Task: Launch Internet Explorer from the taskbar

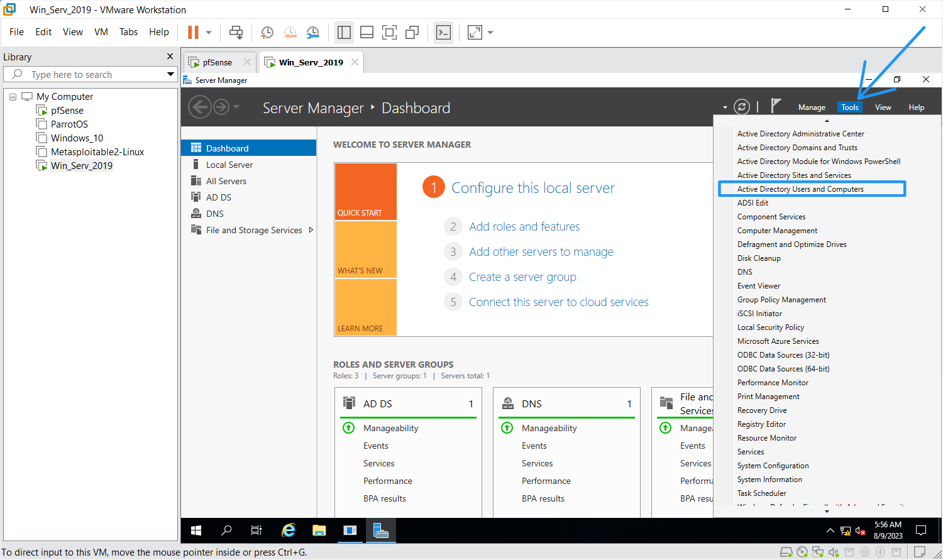Action: 289,530
